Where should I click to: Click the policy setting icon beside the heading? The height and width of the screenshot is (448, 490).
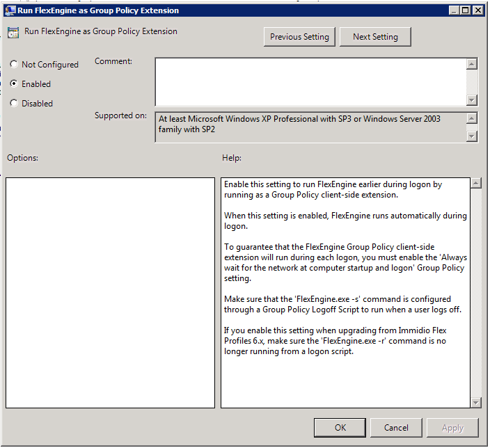[x=13, y=33]
